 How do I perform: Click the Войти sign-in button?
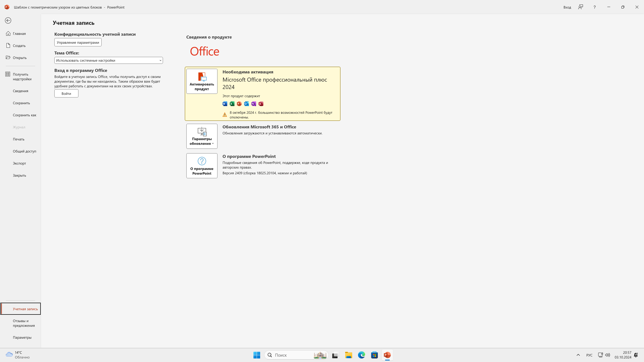point(66,94)
